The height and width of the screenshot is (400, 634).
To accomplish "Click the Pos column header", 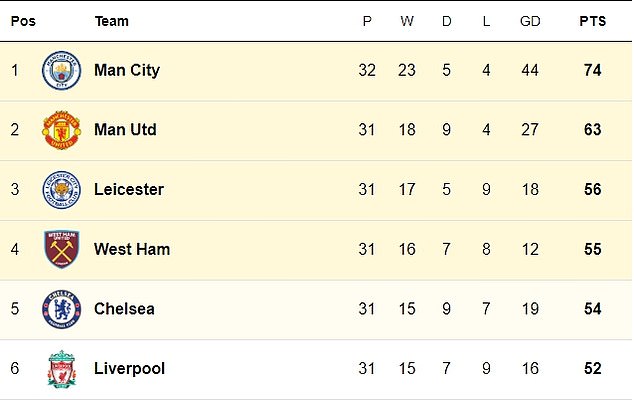I will click(23, 21).
